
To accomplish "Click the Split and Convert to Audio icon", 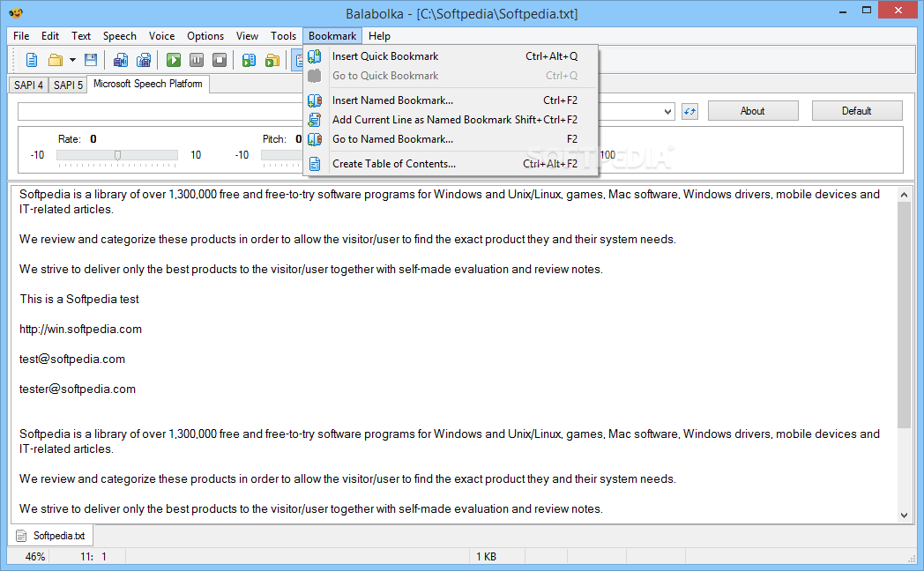I will (x=144, y=60).
